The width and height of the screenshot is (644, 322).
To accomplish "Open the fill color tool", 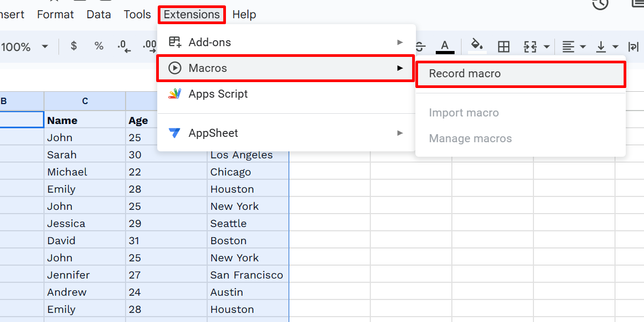I will point(477,47).
